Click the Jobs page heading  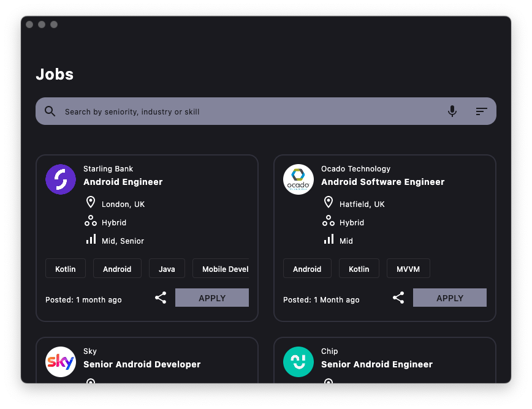(55, 74)
